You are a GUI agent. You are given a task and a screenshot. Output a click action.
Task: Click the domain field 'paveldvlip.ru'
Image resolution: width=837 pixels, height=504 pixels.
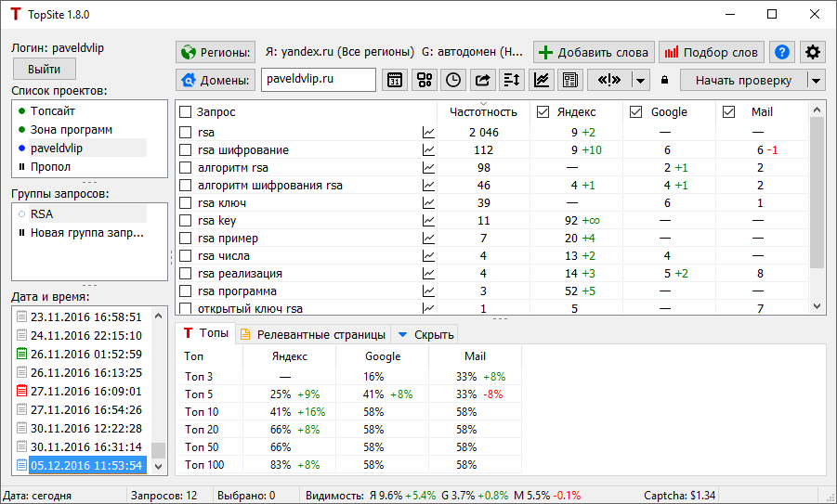[x=318, y=80]
